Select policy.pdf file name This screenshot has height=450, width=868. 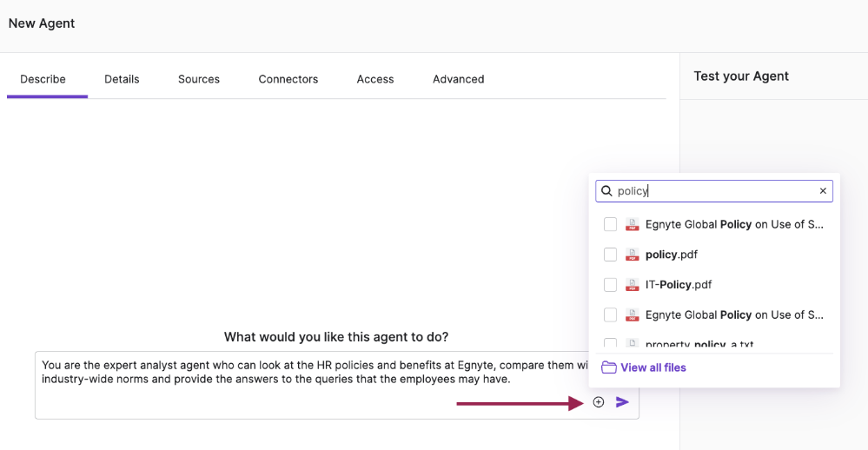(x=672, y=255)
